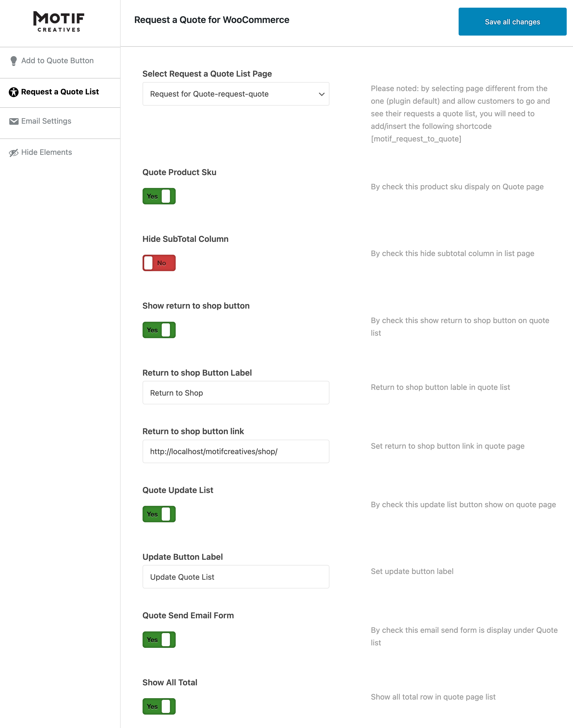Select the Request a Quote List menu item
573x728 pixels.
coord(60,92)
